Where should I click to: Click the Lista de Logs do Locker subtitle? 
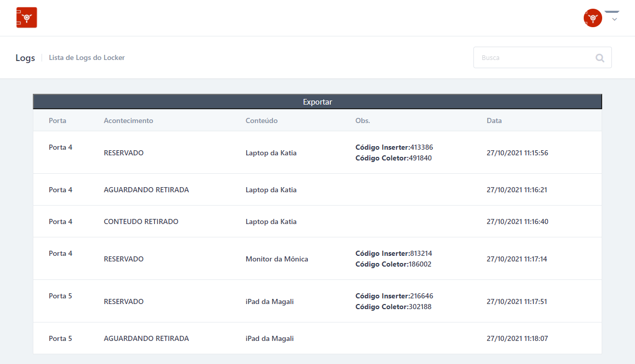click(87, 58)
